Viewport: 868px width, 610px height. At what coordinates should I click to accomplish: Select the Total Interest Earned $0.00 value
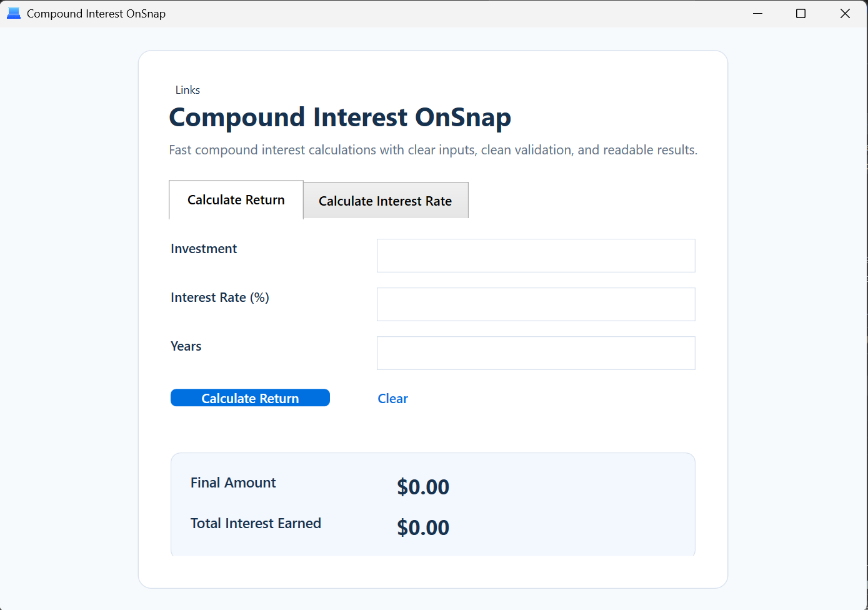tap(423, 527)
